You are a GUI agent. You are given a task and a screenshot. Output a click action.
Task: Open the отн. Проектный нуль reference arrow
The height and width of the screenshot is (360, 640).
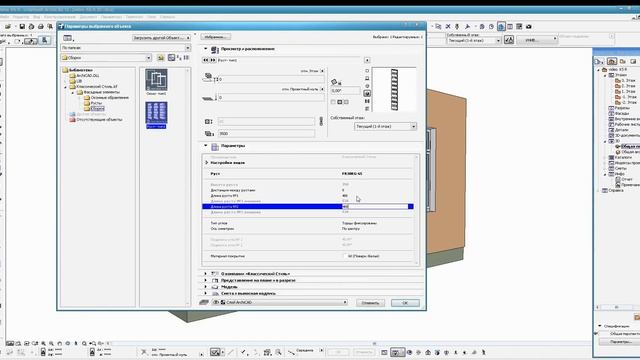(x=322, y=89)
